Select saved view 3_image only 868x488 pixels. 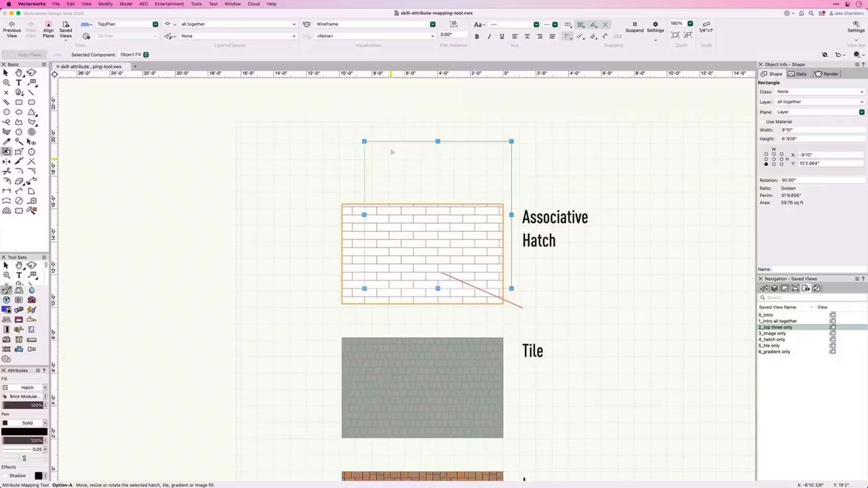[772, 334]
